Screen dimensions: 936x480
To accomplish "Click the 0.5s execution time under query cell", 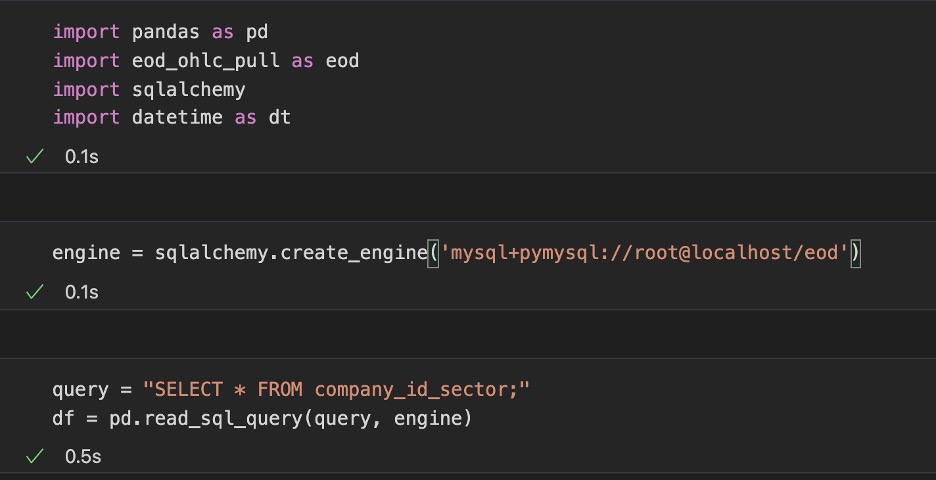I will (83, 457).
